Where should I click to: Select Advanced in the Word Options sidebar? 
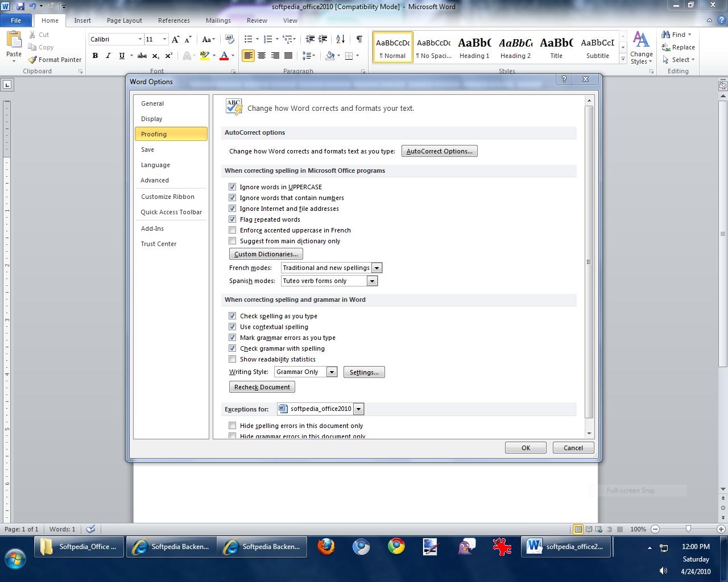(155, 180)
